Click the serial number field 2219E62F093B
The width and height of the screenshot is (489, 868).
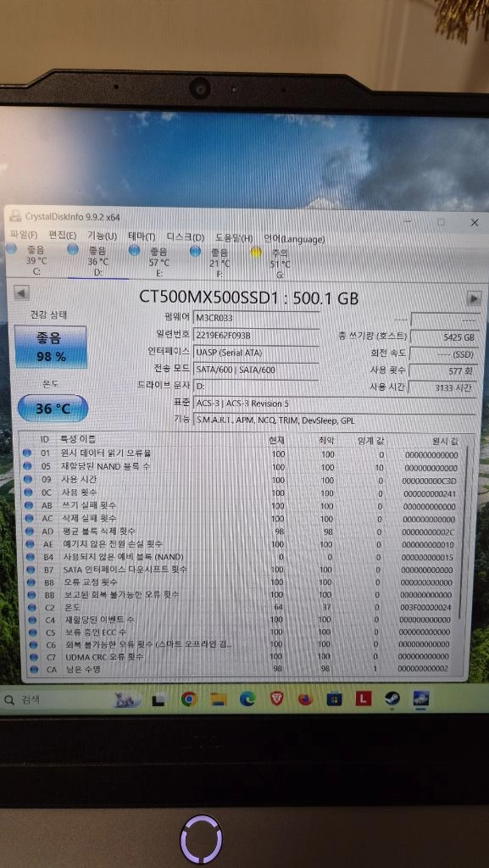257,336
